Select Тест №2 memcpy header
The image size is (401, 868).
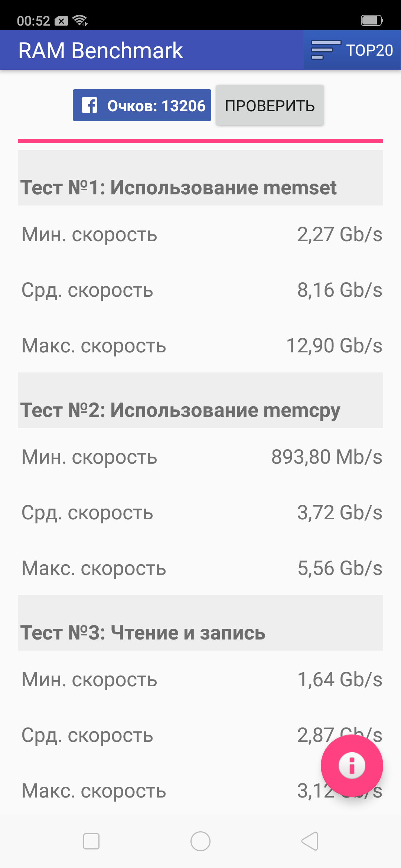tap(200, 400)
